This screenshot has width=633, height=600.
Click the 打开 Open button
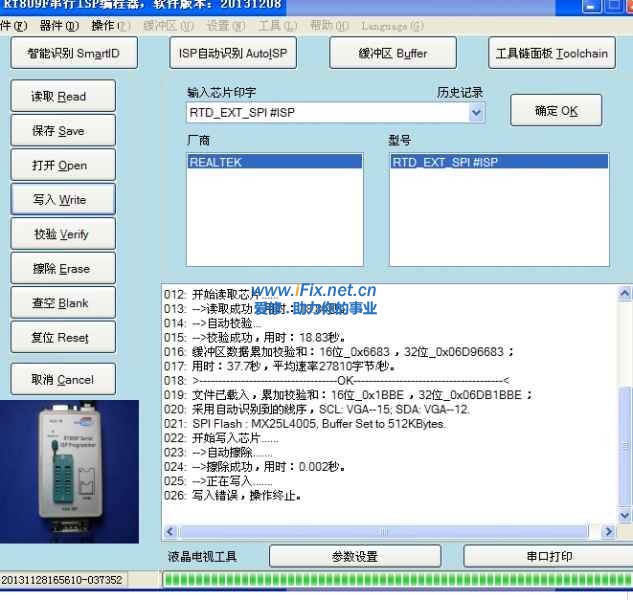tap(63, 165)
